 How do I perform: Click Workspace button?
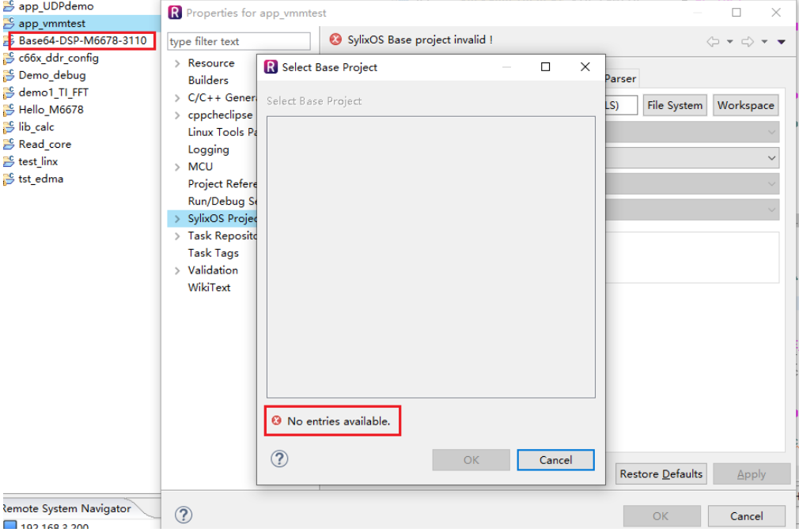pos(745,105)
